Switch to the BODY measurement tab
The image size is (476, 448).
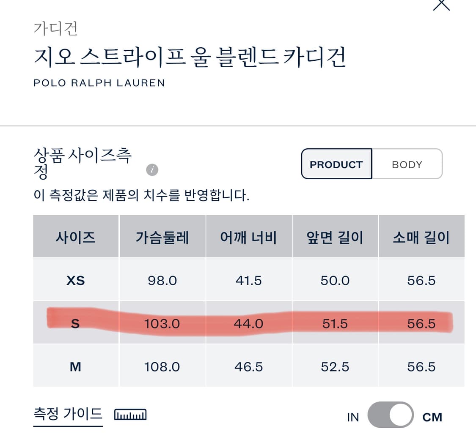coord(407,164)
